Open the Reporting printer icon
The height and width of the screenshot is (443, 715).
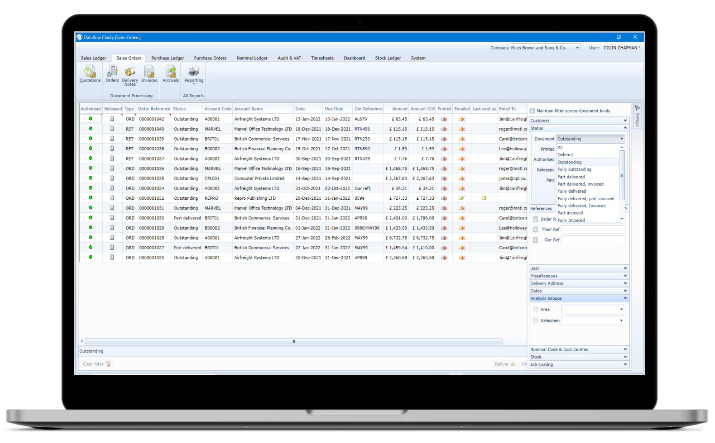194,71
